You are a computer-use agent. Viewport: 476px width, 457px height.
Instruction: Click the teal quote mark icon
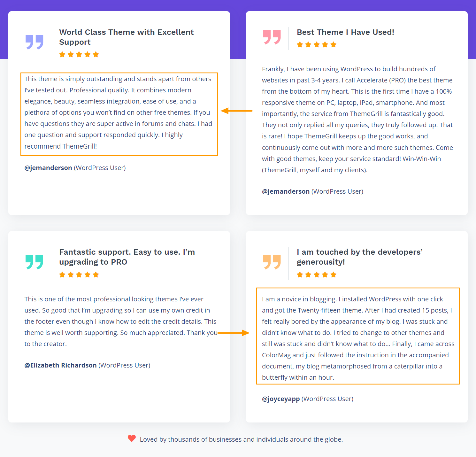point(34,262)
